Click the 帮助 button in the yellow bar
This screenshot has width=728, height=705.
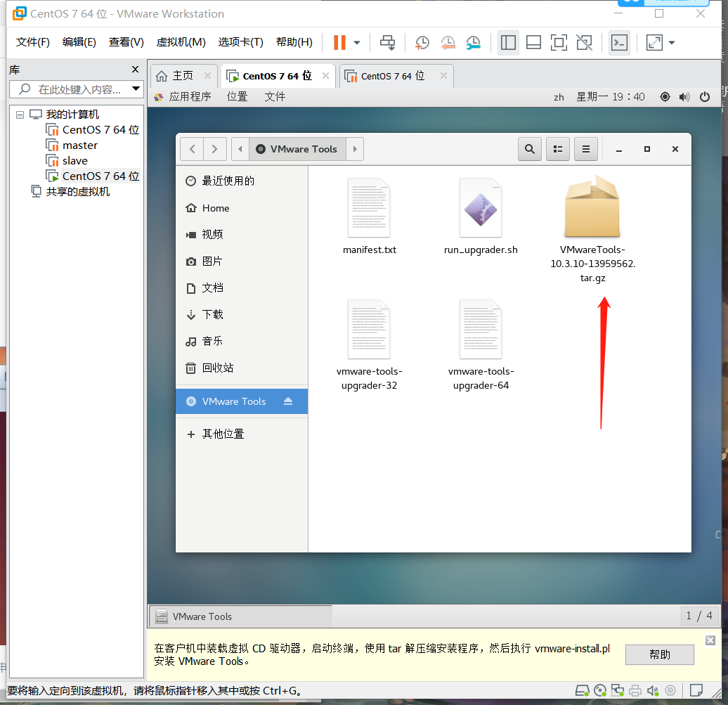tap(659, 654)
